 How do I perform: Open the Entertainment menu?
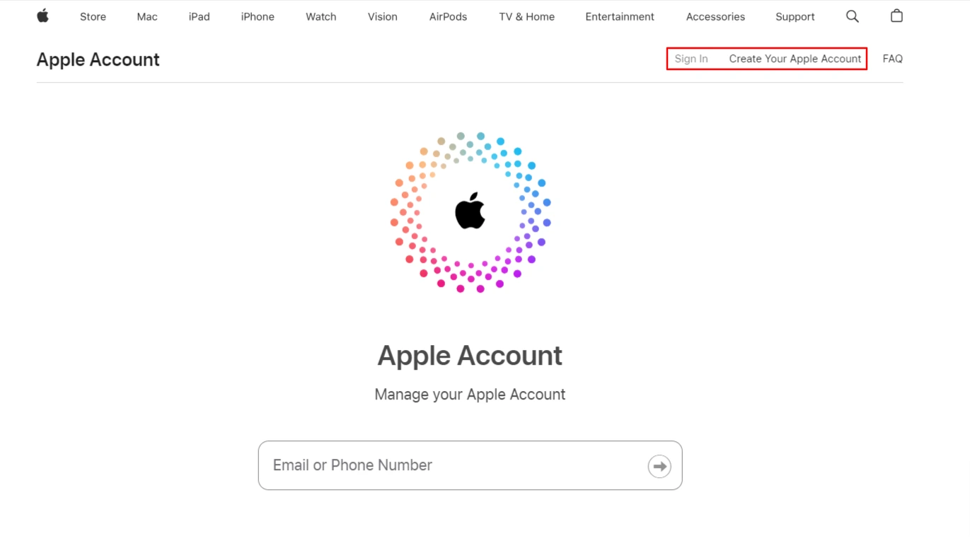point(620,17)
